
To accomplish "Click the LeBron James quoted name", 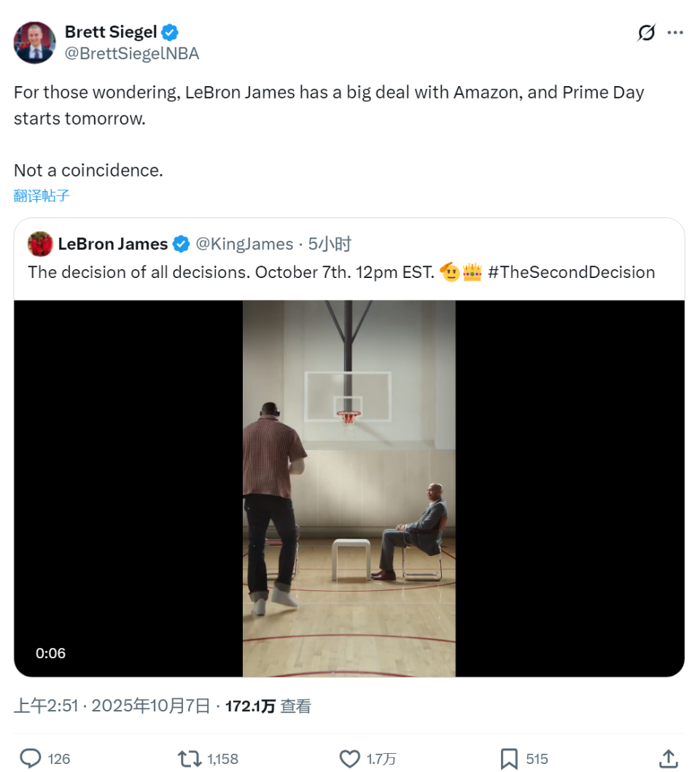I will pyautogui.click(x=113, y=244).
